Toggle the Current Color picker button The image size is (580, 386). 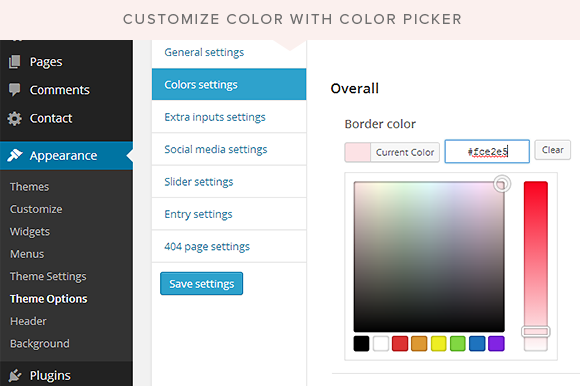pos(392,152)
